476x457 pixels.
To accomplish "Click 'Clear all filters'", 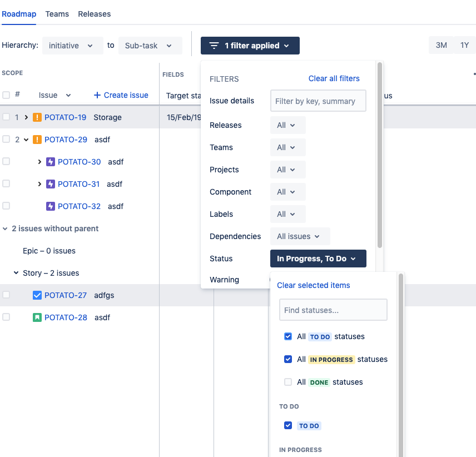I will pos(334,78).
